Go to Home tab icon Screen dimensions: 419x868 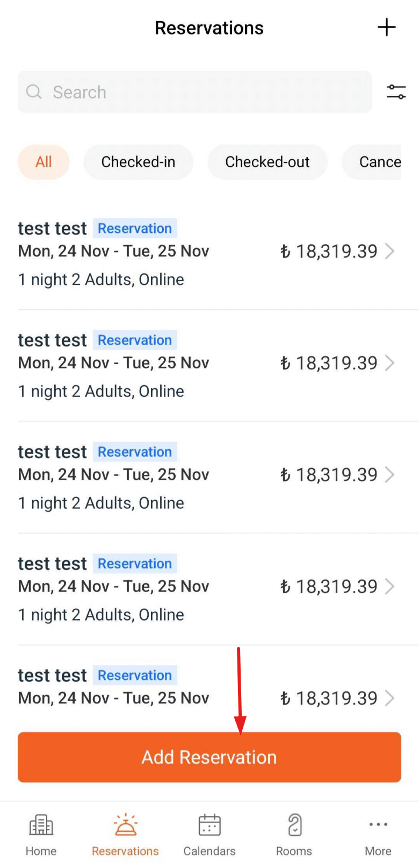pos(41,825)
